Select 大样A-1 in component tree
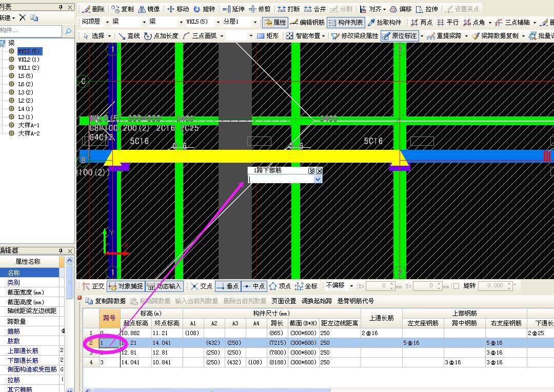 [x=29, y=125]
